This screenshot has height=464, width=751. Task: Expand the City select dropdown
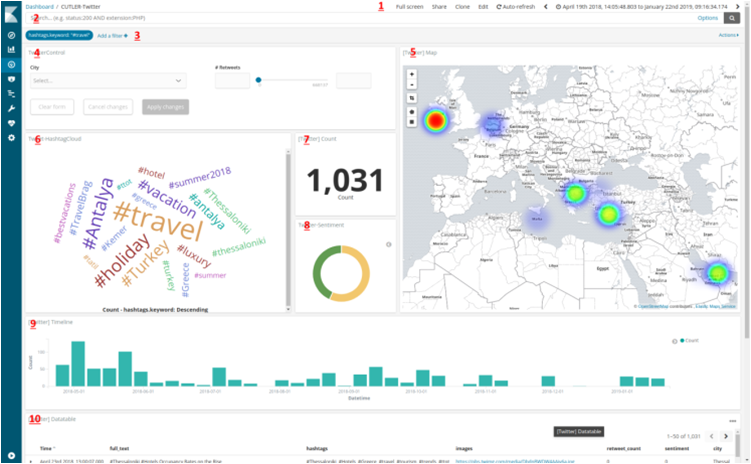[x=107, y=80]
